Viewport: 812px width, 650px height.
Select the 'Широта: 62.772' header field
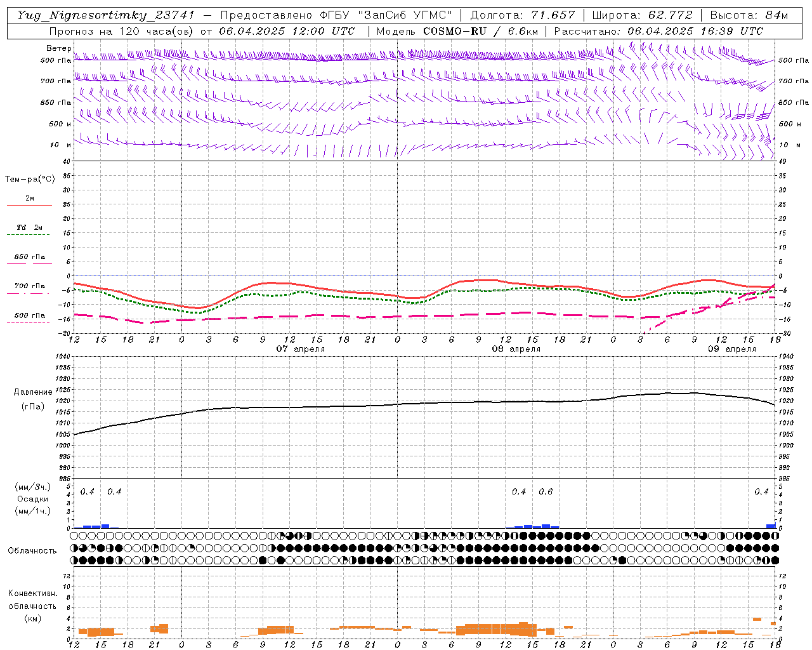click(642, 15)
